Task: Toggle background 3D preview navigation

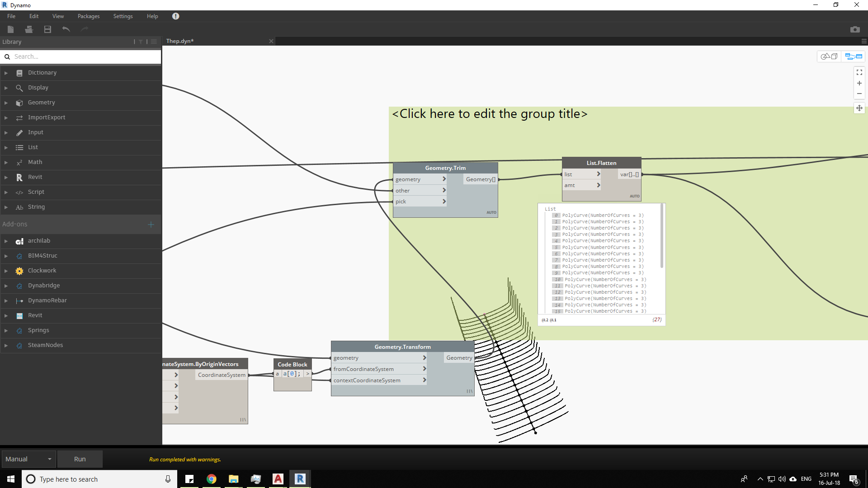Action: (x=829, y=56)
